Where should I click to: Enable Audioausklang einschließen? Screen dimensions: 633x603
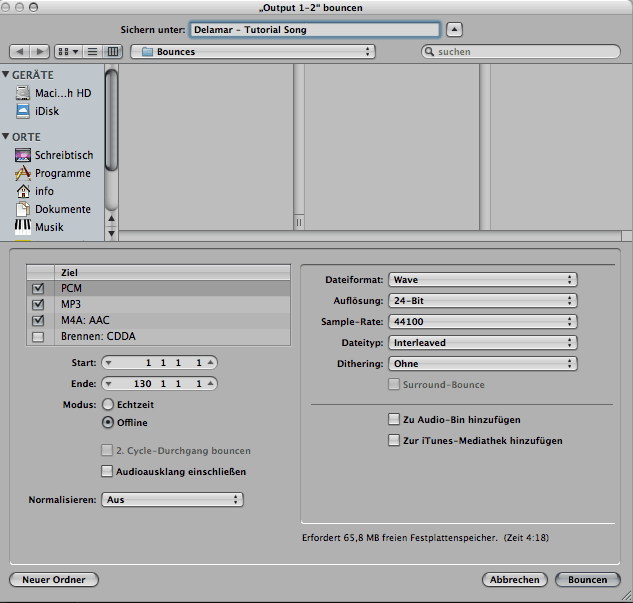click(x=107, y=471)
